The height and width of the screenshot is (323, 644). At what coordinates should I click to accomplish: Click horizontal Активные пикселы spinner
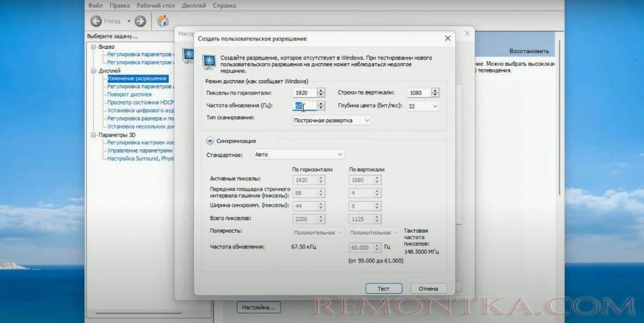tap(321, 180)
